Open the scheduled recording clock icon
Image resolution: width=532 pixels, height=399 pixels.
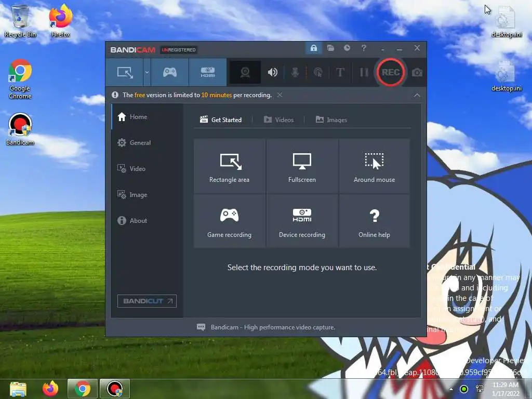click(347, 48)
